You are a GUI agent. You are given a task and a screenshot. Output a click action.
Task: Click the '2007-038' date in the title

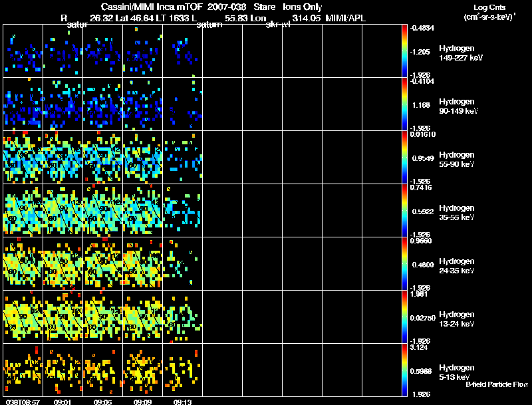227,7
